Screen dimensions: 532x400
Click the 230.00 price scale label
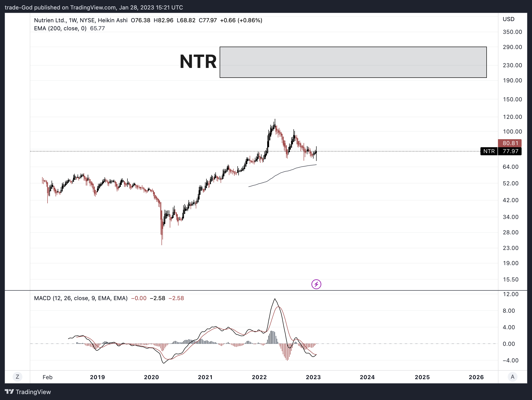coord(512,65)
